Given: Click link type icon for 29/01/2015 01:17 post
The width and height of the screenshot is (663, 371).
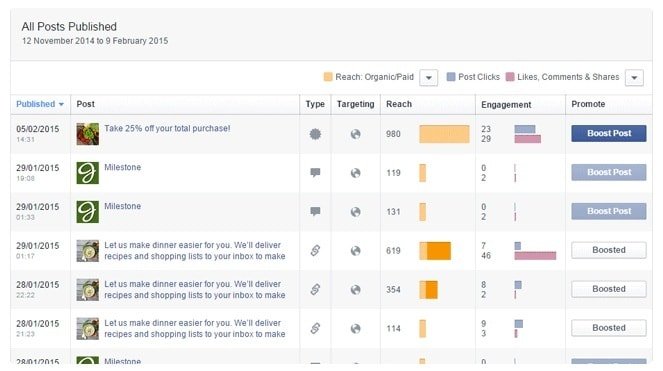Looking at the screenshot, I should (315, 250).
